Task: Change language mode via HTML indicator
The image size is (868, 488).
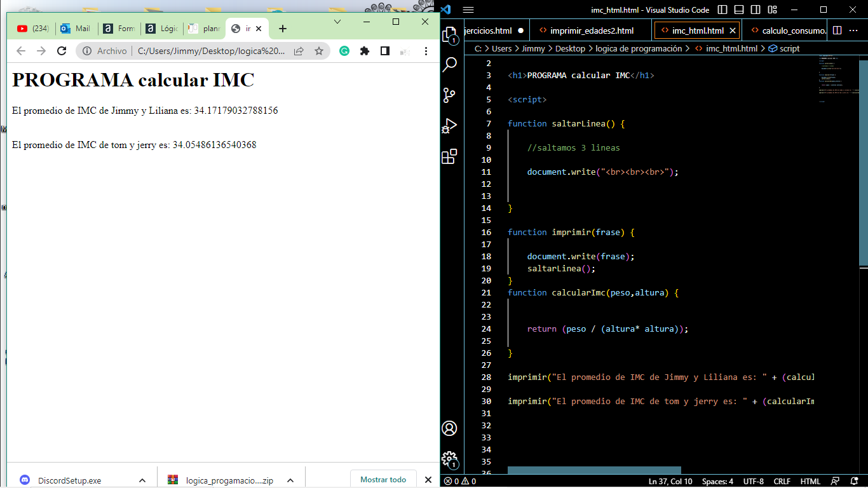Action: (810, 481)
